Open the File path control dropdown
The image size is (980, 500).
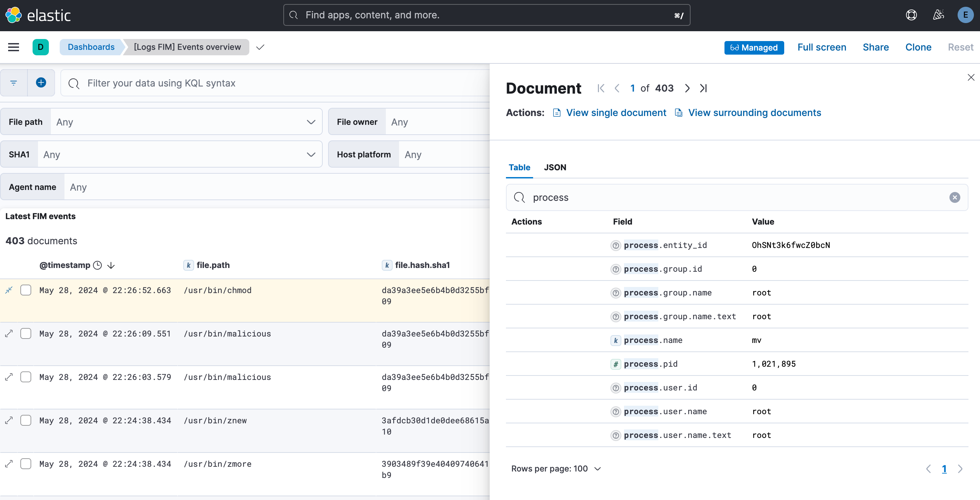(186, 122)
